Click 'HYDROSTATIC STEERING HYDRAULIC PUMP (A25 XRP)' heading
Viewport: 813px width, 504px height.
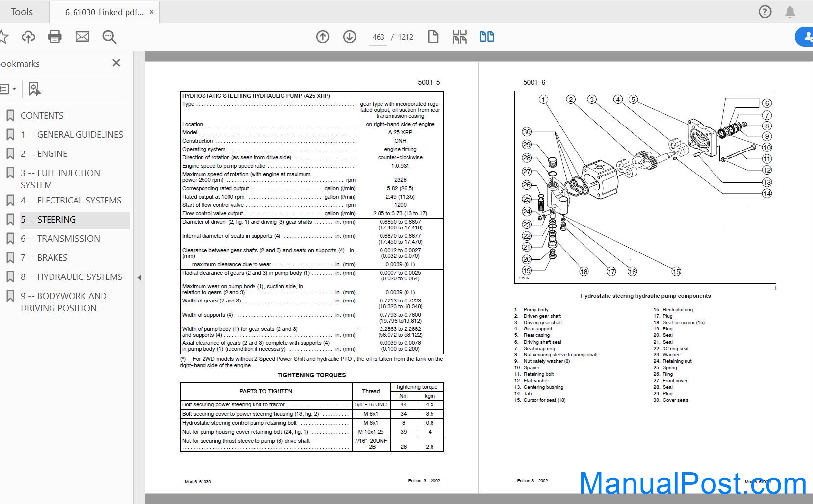256,96
